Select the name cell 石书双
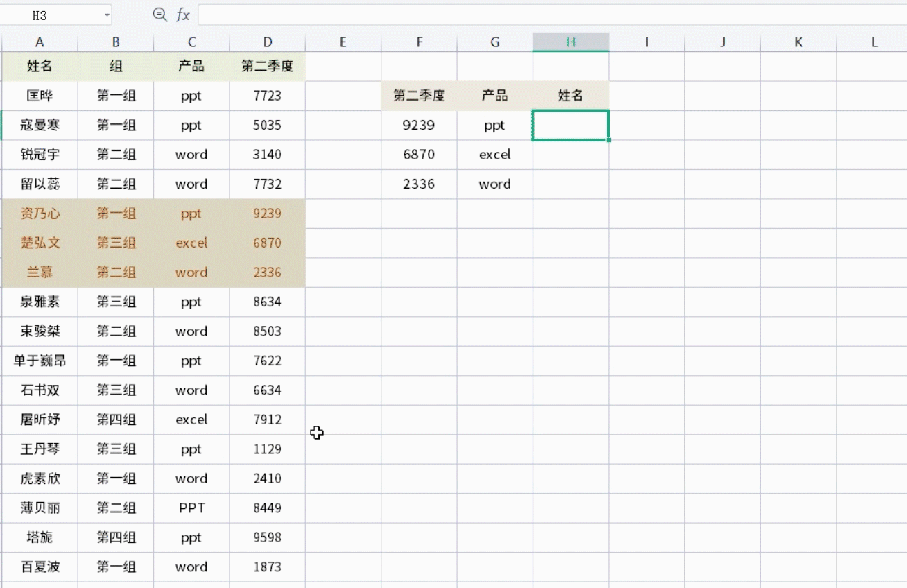 coord(40,390)
